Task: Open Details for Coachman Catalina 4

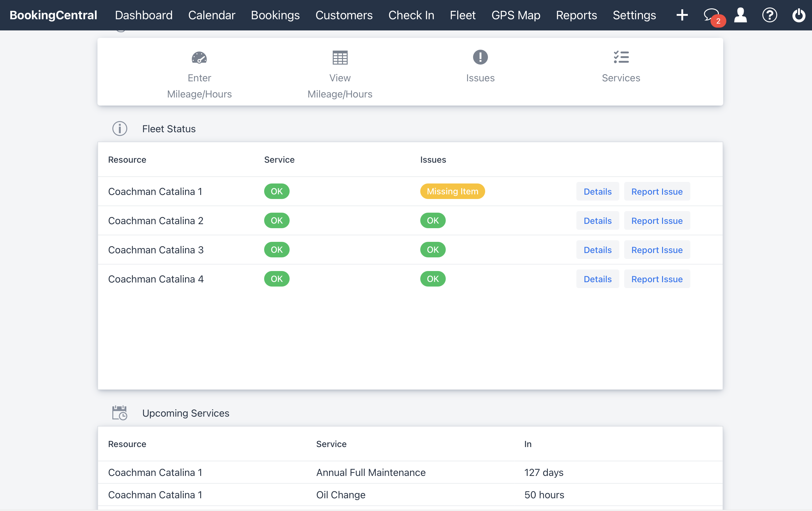Action: pos(598,279)
